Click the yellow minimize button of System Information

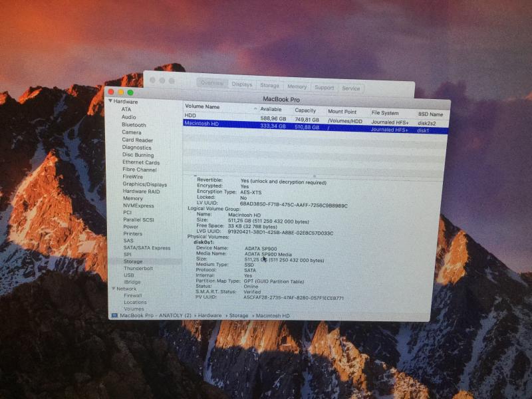(121, 92)
